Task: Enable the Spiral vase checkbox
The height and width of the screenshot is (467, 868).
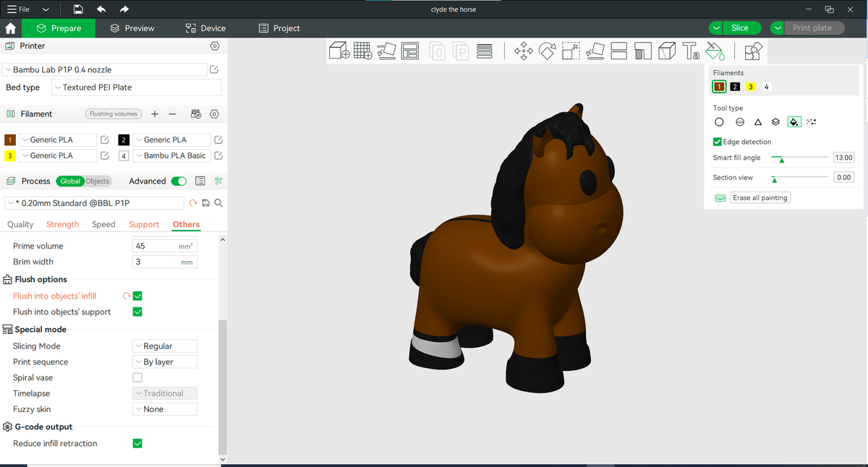Action: click(137, 377)
